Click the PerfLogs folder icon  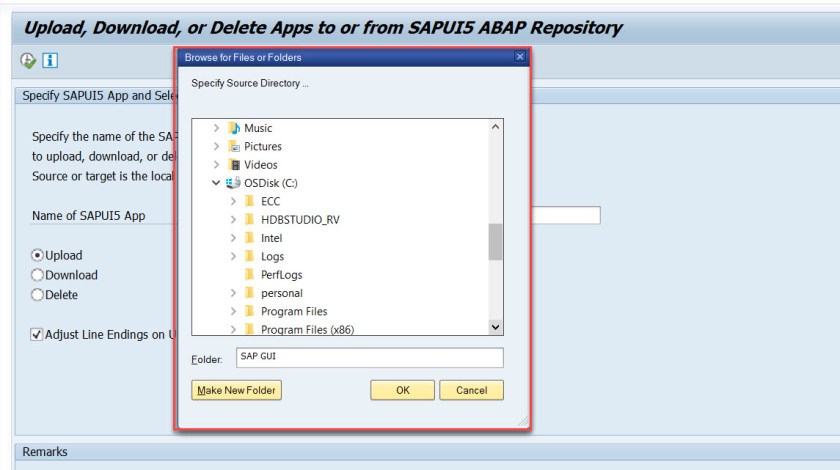[x=249, y=274]
